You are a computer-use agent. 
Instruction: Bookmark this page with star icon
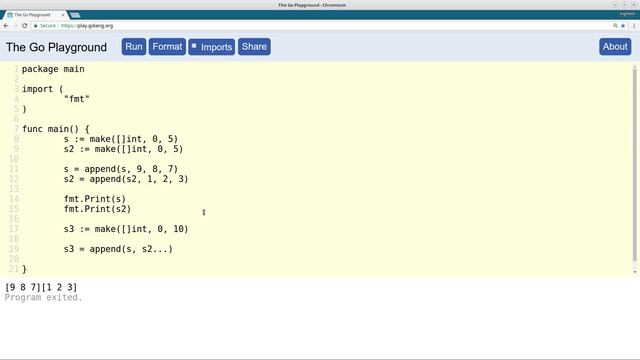coord(623,26)
